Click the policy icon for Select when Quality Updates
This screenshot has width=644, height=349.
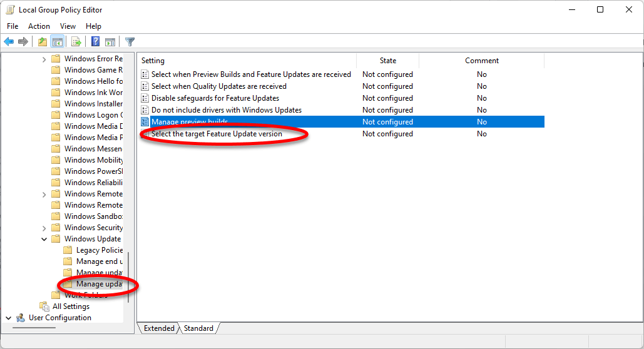tap(145, 86)
